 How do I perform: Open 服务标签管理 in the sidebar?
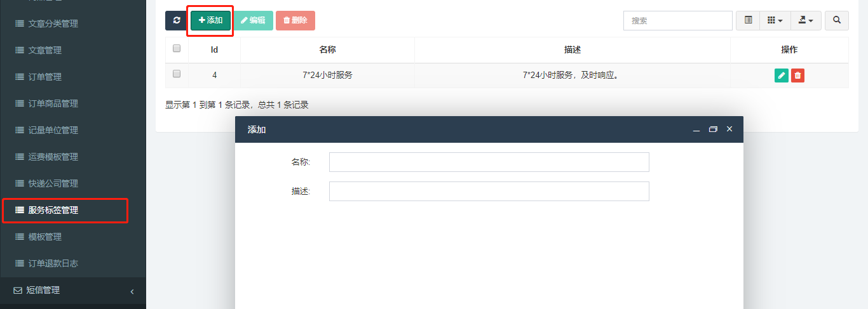tap(53, 210)
